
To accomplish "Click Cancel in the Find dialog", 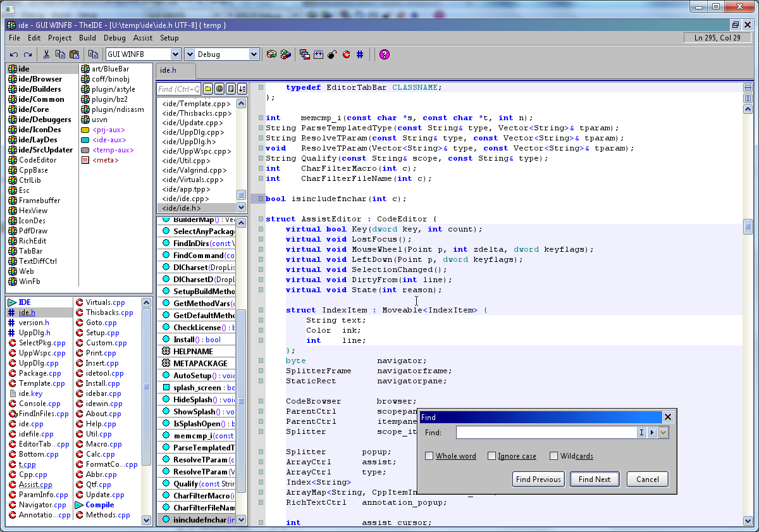I will pyautogui.click(x=647, y=479).
